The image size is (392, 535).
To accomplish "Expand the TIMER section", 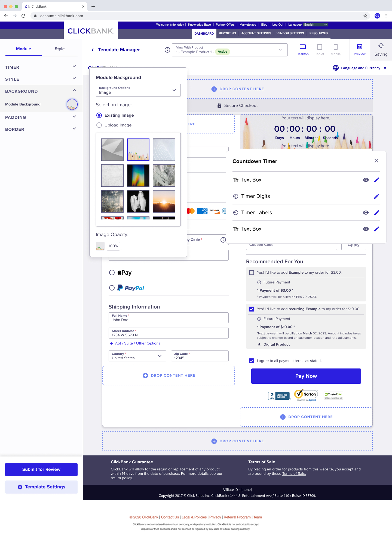I will (x=41, y=67).
